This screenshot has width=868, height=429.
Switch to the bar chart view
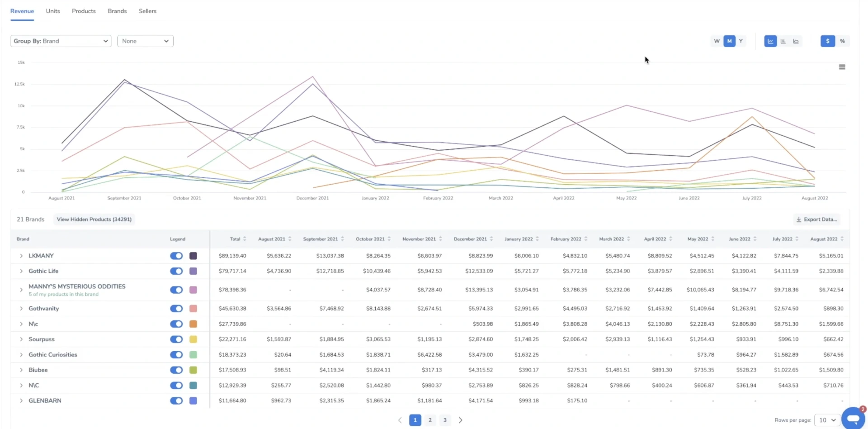[783, 41]
